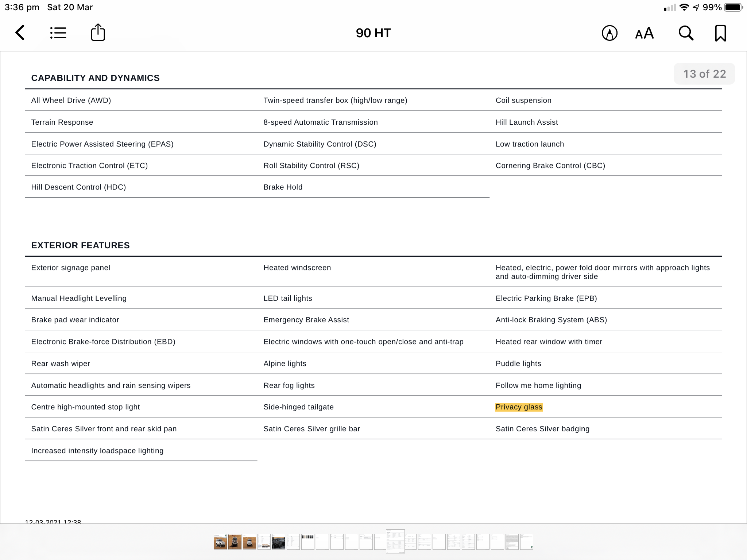
Task: Select 'Puddle lights' text
Action: click(518, 363)
